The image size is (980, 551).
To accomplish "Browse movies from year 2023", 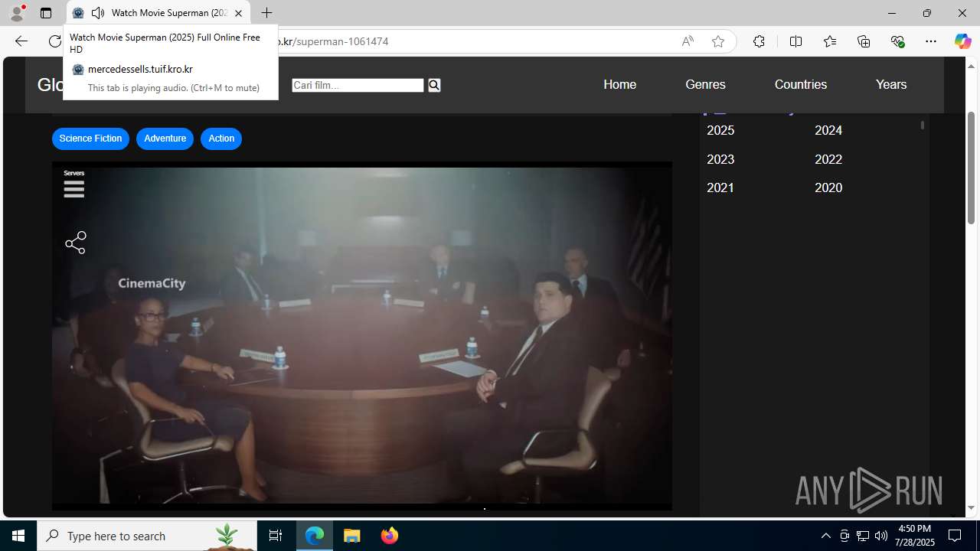I will pos(720,159).
